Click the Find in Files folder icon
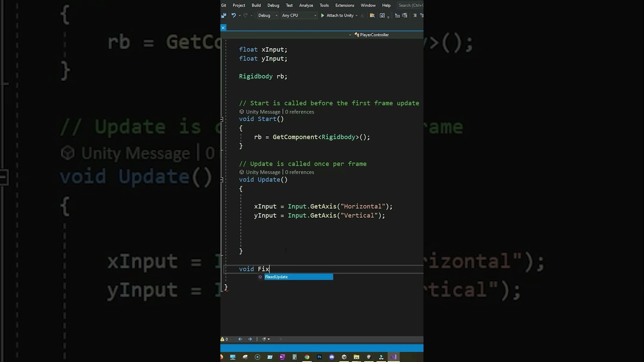This screenshot has width=644, height=362. coord(372,16)
